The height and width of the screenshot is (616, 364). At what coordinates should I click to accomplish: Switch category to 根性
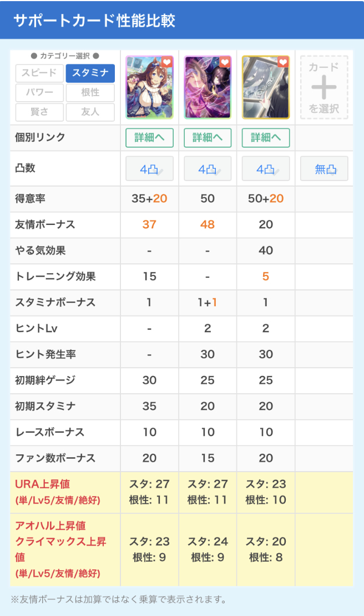90,93
